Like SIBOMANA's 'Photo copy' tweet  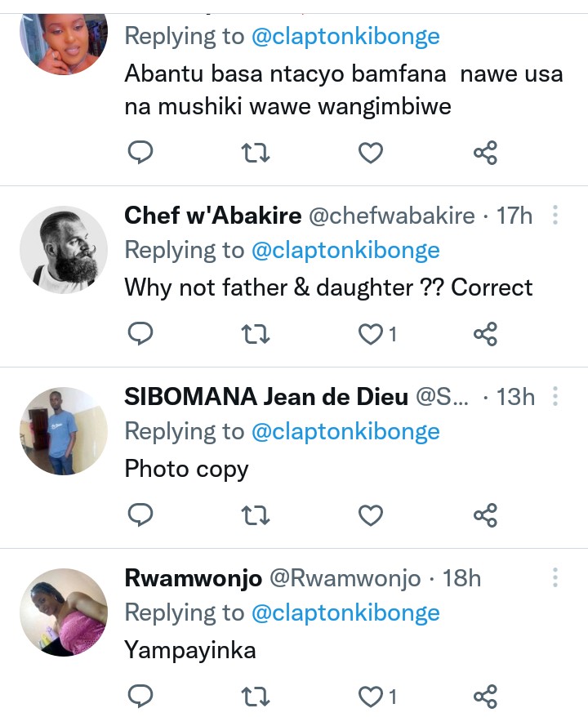coord(372,515)
